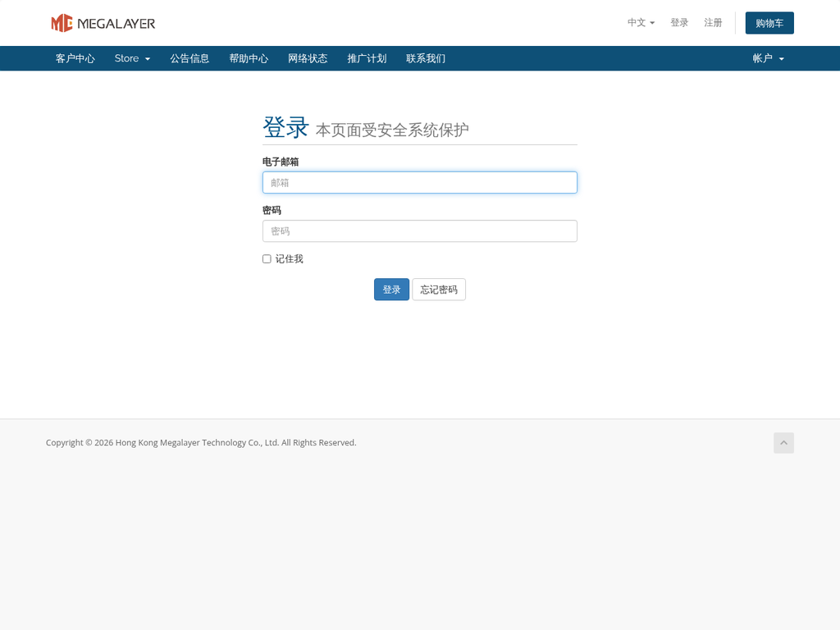The width and height of the screenshot is (840, 630).
Task: Open the 购物车 shopping cart
Action: pos(769,23)
